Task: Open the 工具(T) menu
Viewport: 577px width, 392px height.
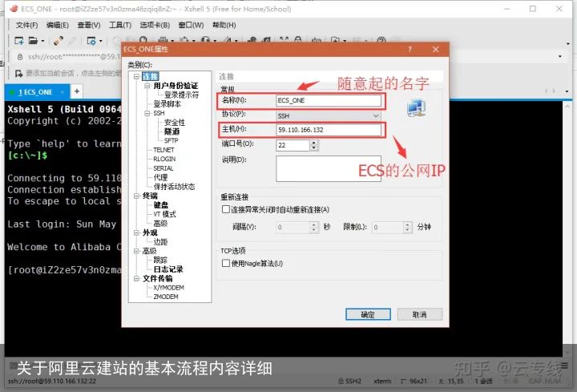Action: tap(120, 25)
